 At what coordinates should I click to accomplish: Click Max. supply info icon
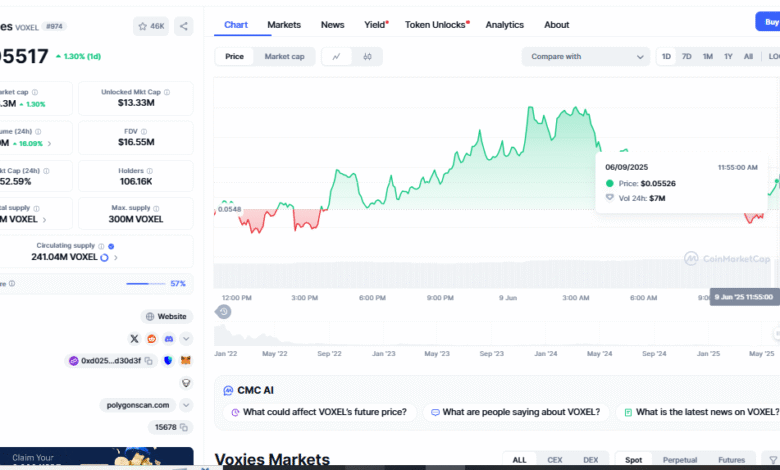click(x=156, y=208)
